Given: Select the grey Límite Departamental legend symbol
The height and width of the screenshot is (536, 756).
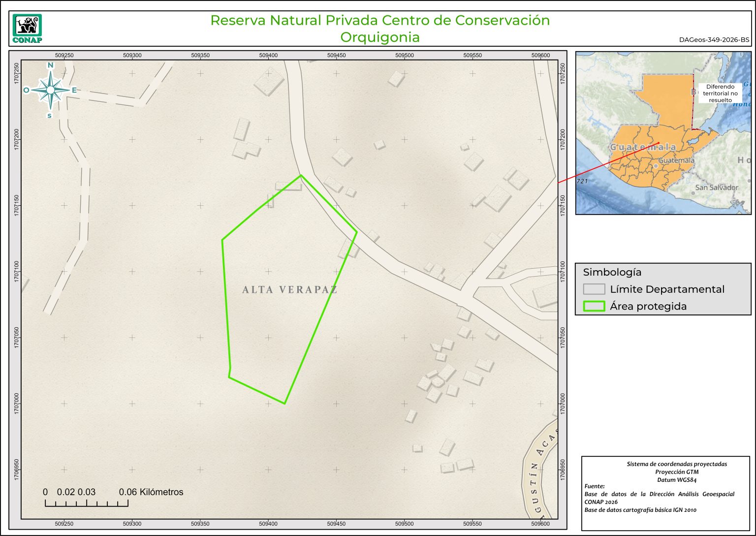Looking at the screenshot, I should 594,289.
